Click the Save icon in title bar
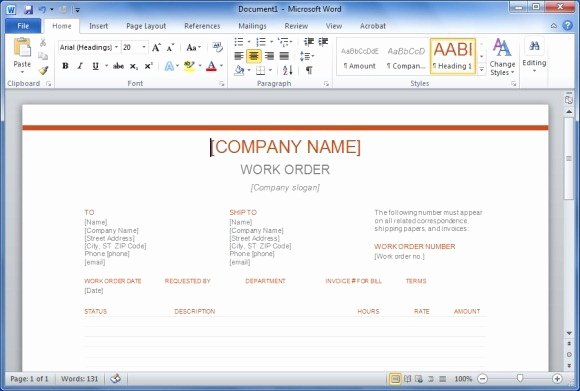This screenshot has width=580, height=391. point(28,10)
